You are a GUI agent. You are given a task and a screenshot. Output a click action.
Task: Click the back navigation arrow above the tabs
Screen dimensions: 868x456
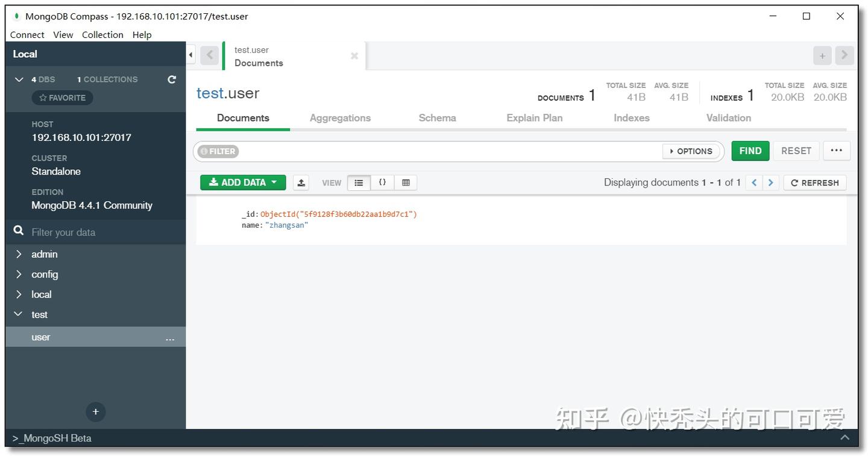pos(209,55)
